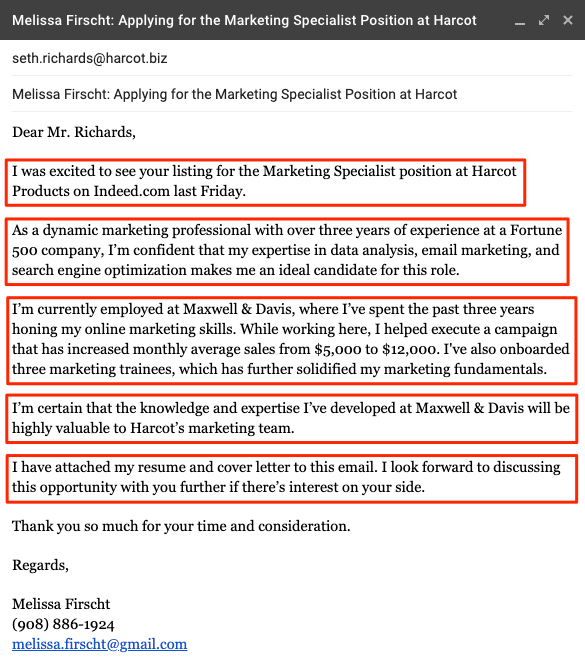The image size is (585, 665).
Task: Expand compose window to full screen
Action: pos(544,20)
